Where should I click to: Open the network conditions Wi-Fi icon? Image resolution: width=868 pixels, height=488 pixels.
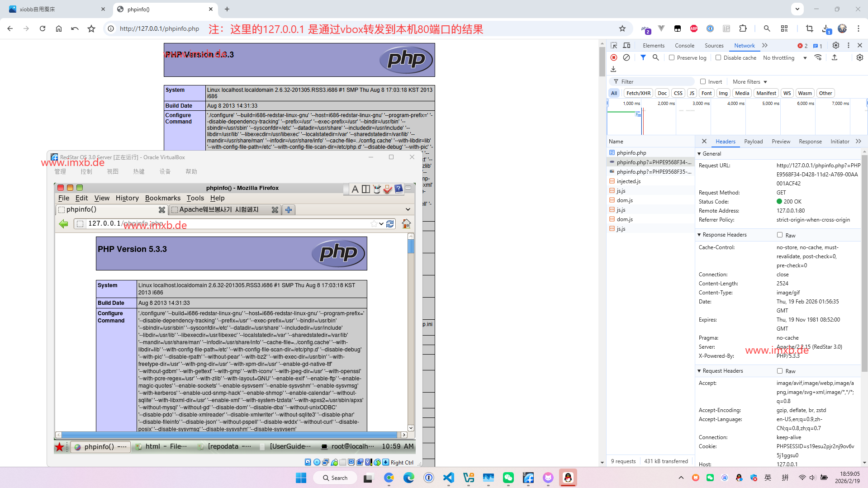point(818,57)
